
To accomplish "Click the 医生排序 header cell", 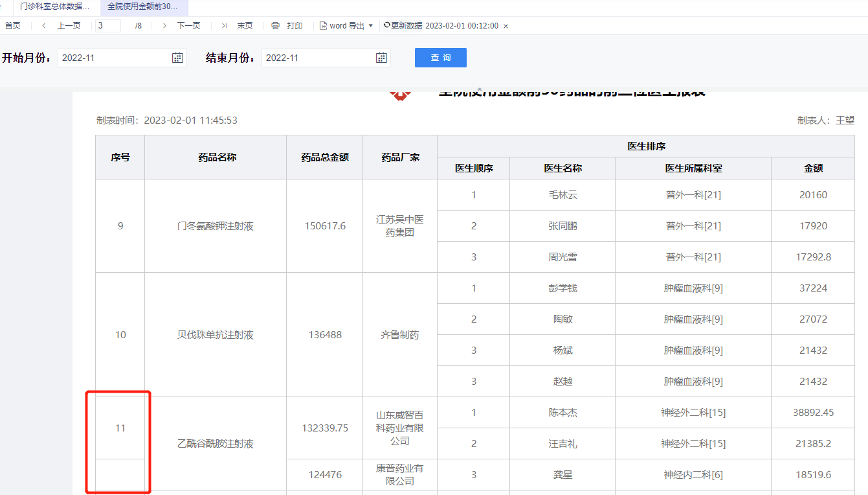I will 646,146.
